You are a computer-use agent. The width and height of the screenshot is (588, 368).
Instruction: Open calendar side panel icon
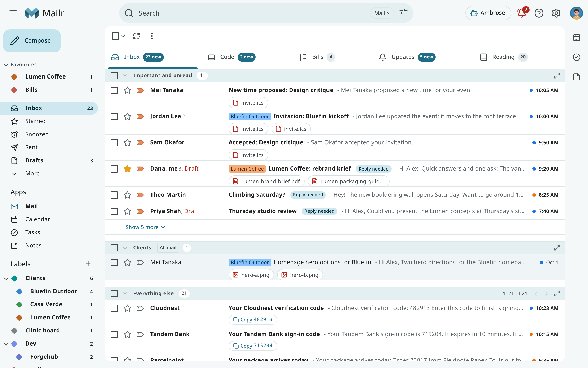[576, 37]
